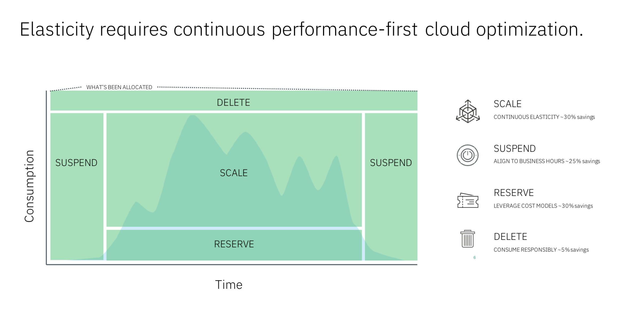The height and width of the screenshot is (332, 644).
Task: Click the "LEVERAGE COST MODELS" savings text
Action: coord(543,206)
